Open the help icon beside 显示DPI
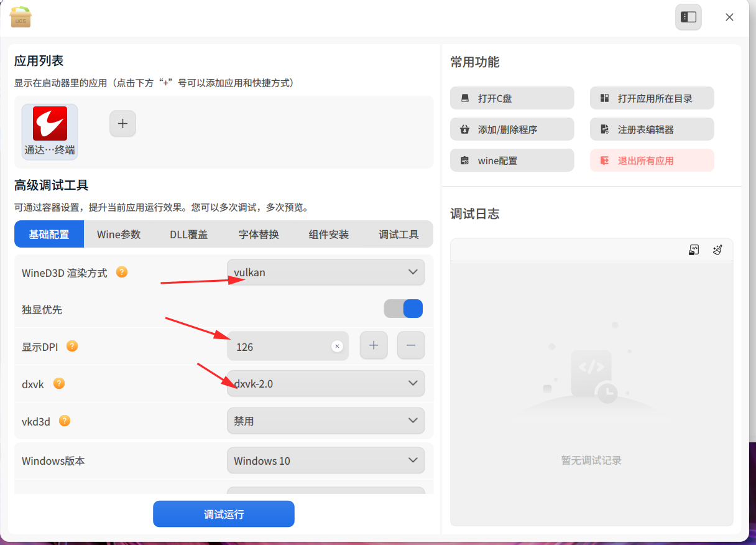756x545 pixels. (72, 346)
